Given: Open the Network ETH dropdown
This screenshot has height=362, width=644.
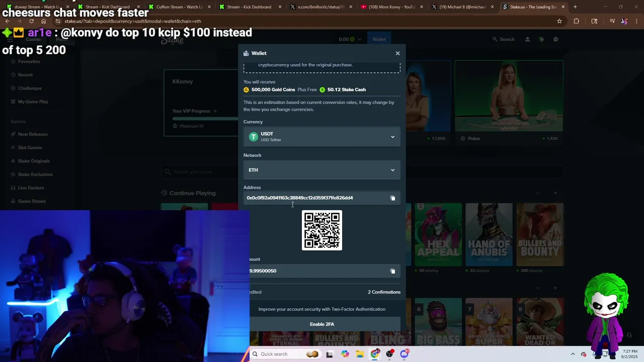Looking at the screenshot, I should click(322, 170).
